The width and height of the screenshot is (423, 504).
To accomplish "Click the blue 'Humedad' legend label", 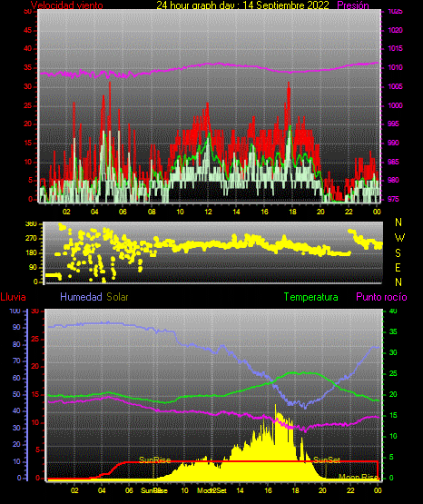I will click(81, 297).
